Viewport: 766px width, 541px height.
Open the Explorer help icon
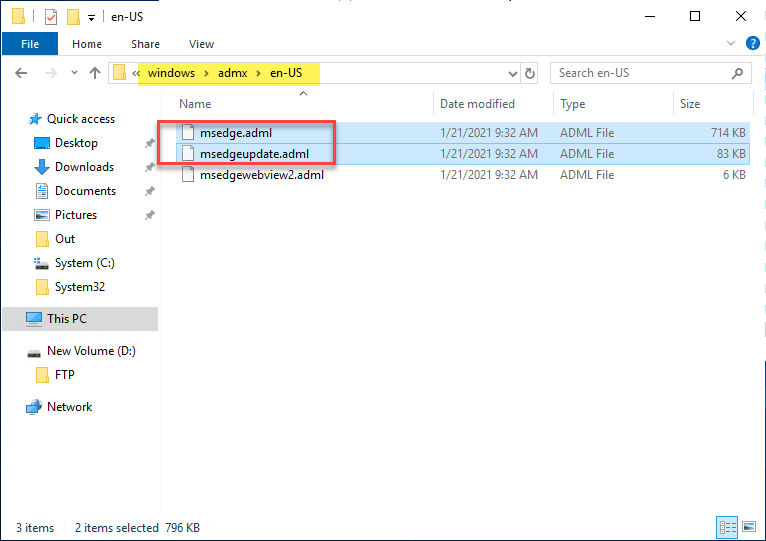coord(753,43)
